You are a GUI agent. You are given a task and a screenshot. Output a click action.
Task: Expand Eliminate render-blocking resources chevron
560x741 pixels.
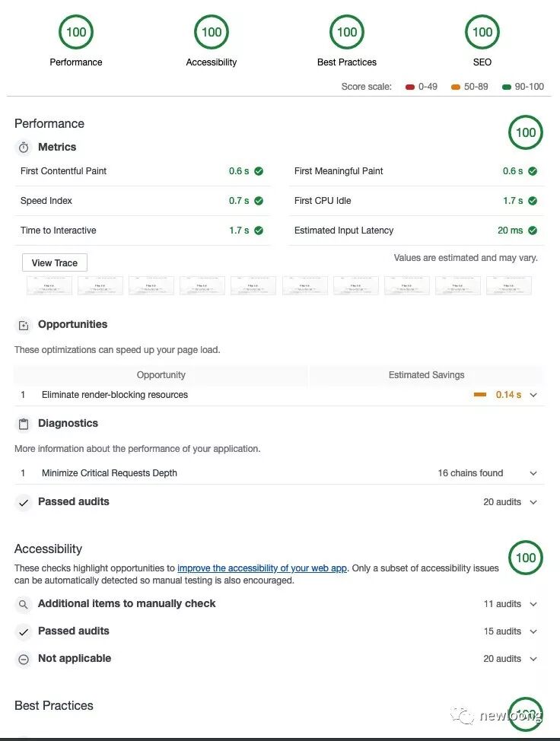point(533,396)
